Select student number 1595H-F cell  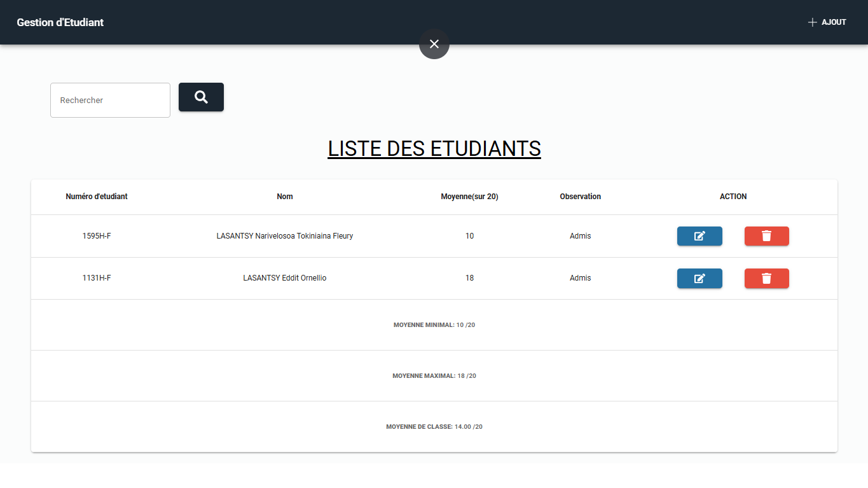click(97, 236)
